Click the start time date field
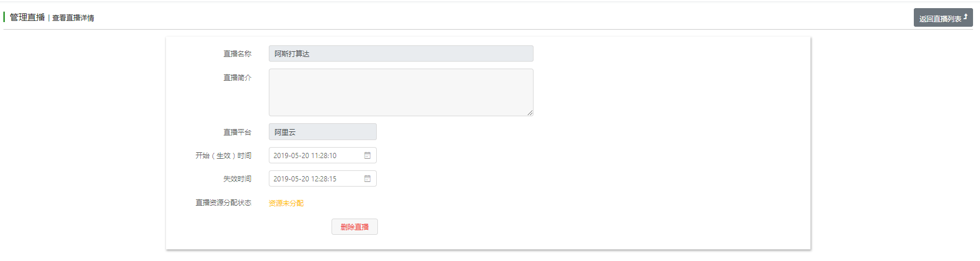 pyautogui.click(x=316, y=155)
